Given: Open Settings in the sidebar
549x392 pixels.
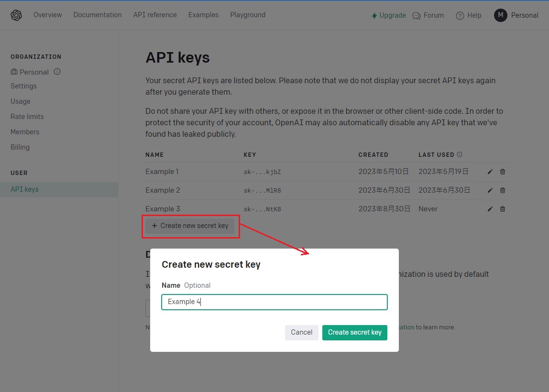Looking at the screenshot, I should pos(23,86).
